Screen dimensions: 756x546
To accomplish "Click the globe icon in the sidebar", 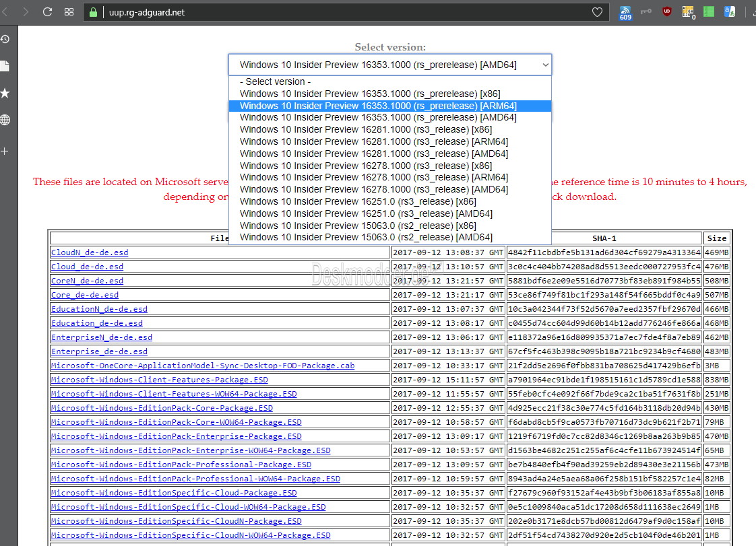I will point(5,120).
